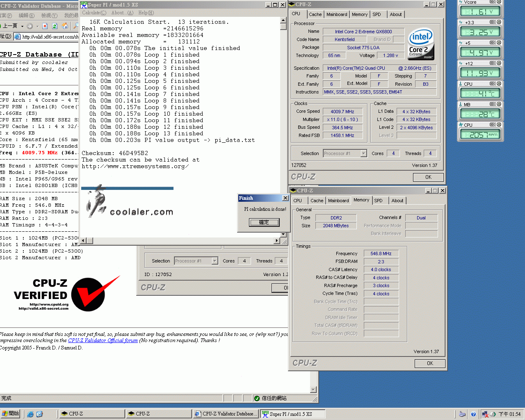Image resolution: width=525 pixels, height=420 pixels.
Task: Click Super PI horizontal scrollbar left arrow
Action: point(83,241)
